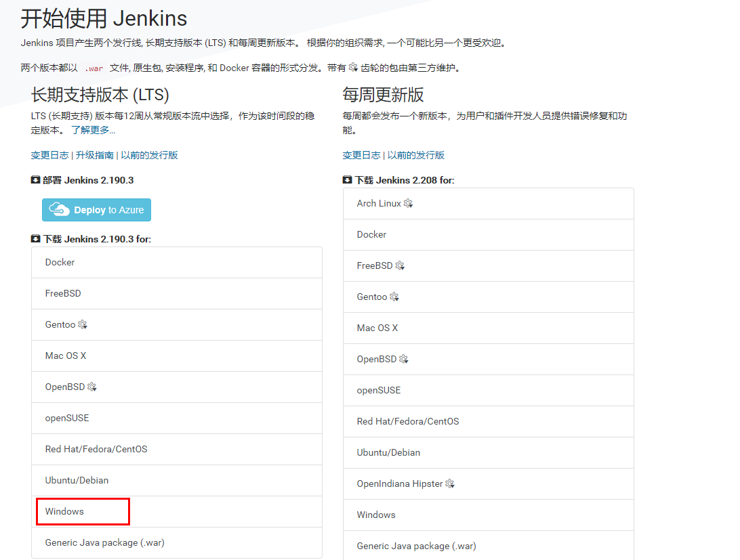740x560 pixels.
Task: Select Ubuntu/Debian in the LTS list
Action: [x=177, y=480]
